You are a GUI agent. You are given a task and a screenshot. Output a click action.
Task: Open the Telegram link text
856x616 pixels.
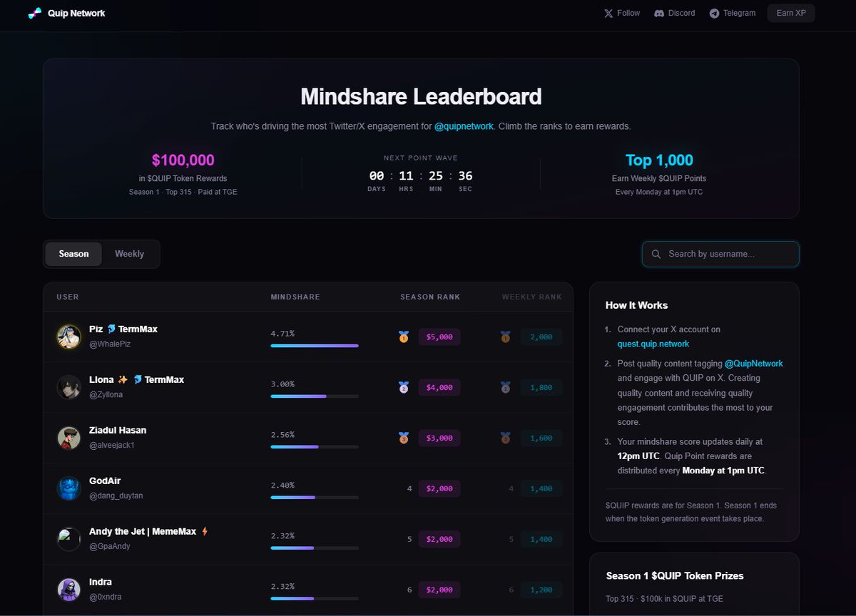click(x=739, y=14)
